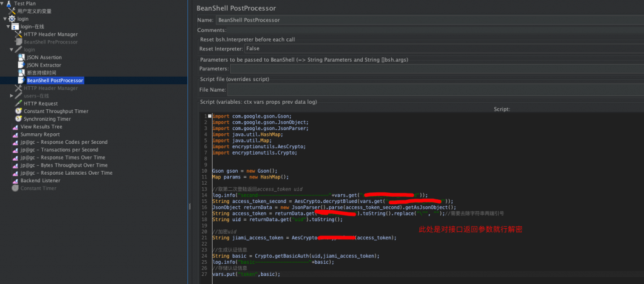
Task: Click the File Name input field
Action: (434, 90)
